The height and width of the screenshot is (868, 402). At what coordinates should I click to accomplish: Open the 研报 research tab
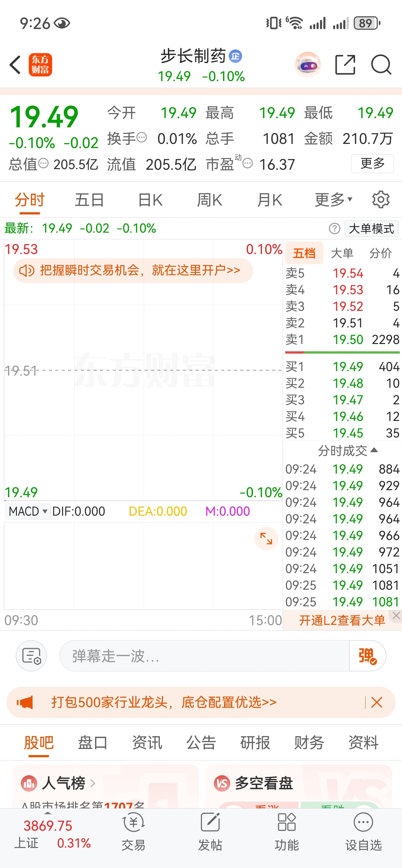tap(255, 742)
